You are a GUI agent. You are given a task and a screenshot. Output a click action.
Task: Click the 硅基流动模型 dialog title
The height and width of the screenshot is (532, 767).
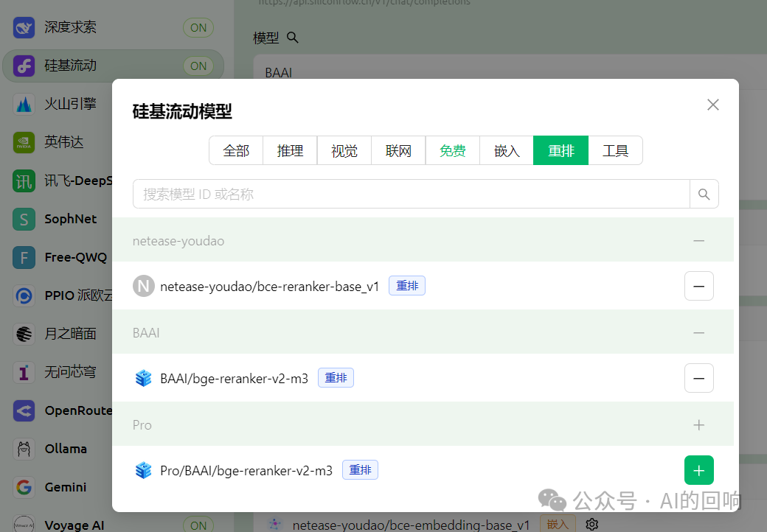coord(182,111)
